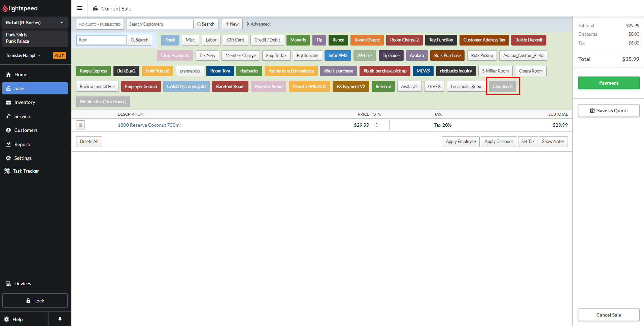Open Inventory from the sidebar

[x=24, y=102]
